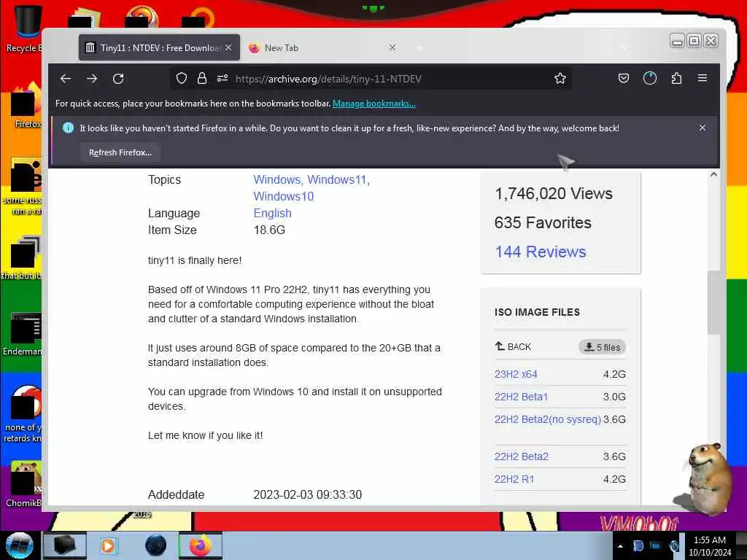The width and height of the screenshot is (747, 560).
Task: Switch to the Tiny11 : NTDEV tab
Action: click(159, 47)
